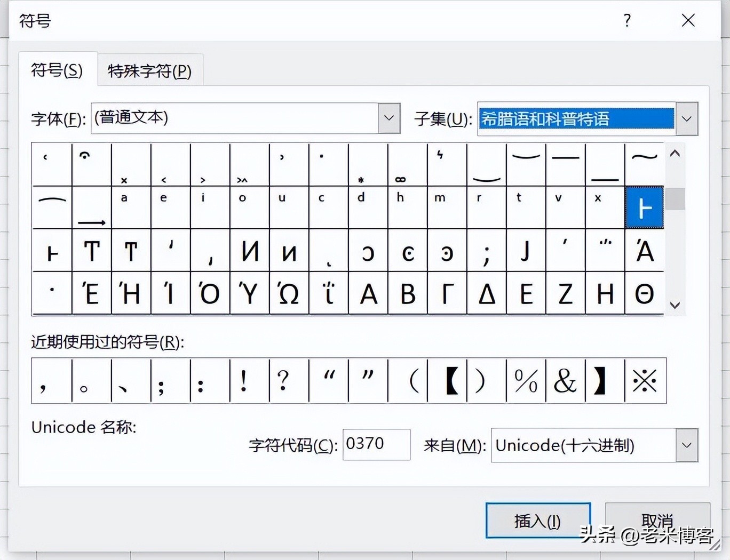Image resolution: width=730 pixels, height=560 pixels.
Task: Pick the exclamation mark recent symbol
Action: (x=244, y=381)
